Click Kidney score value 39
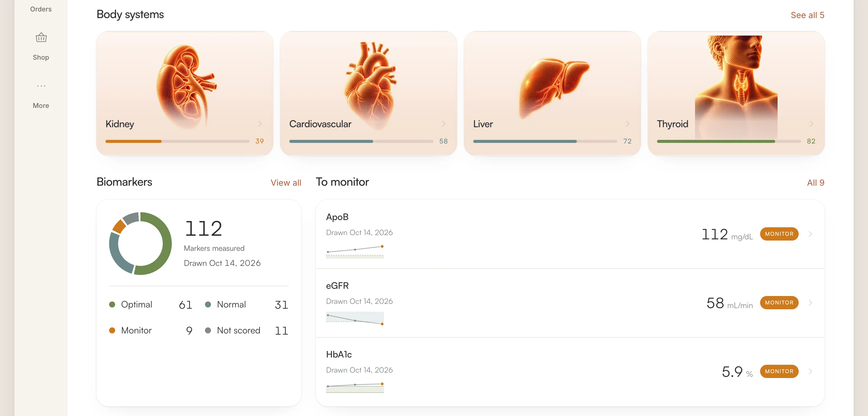868x416 pixels. click(x=259, y=141)
